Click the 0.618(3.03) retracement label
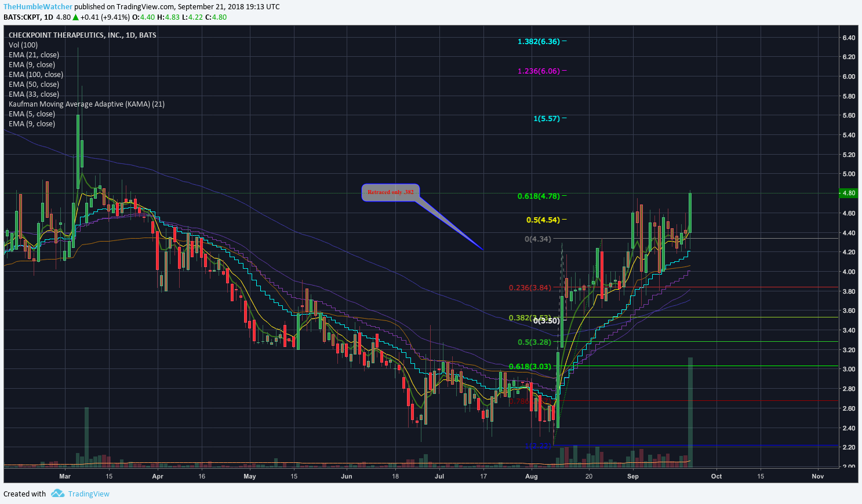Viewport: 862px width, 504px height. point(530,367)
